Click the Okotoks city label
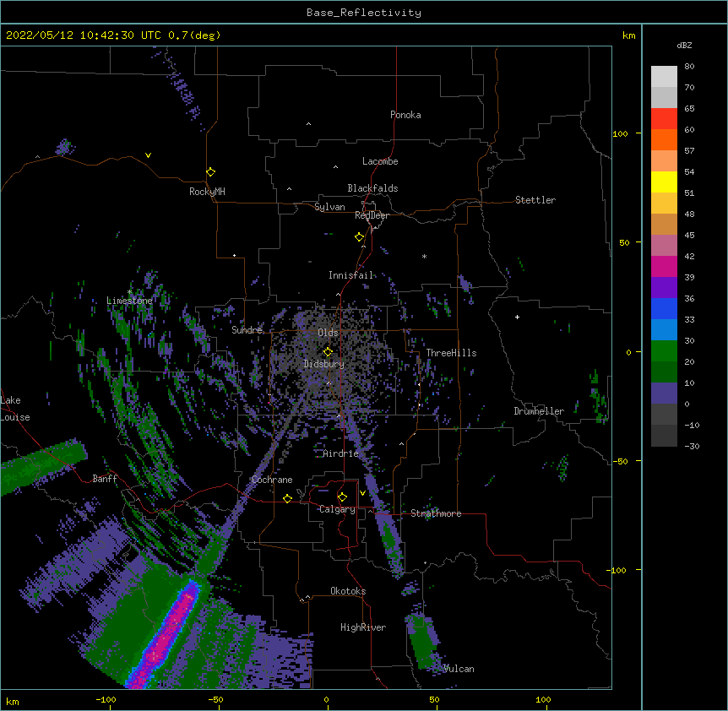This screenshot has width=728, height=711. (348, 591)
